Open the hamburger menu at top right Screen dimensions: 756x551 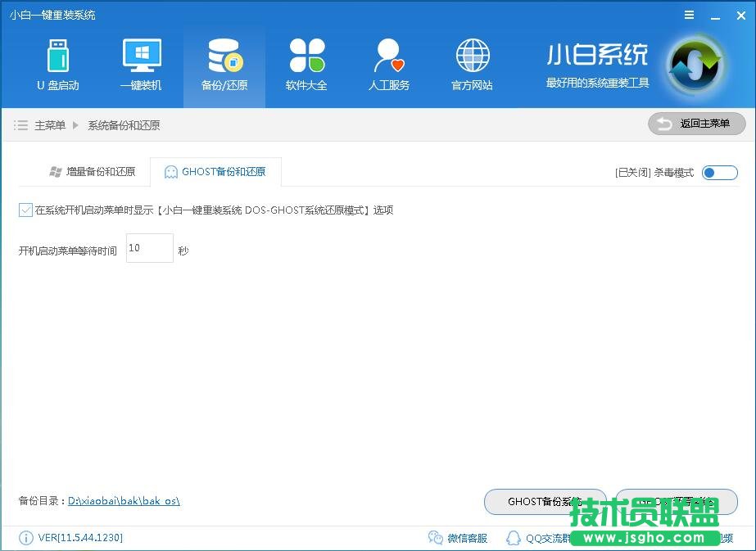tap(689, 15)
